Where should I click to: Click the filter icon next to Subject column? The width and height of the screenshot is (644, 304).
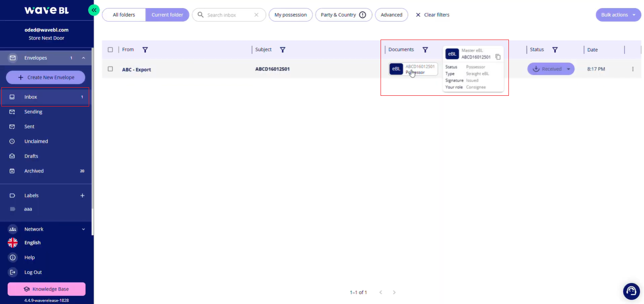[x=282, y=50]
